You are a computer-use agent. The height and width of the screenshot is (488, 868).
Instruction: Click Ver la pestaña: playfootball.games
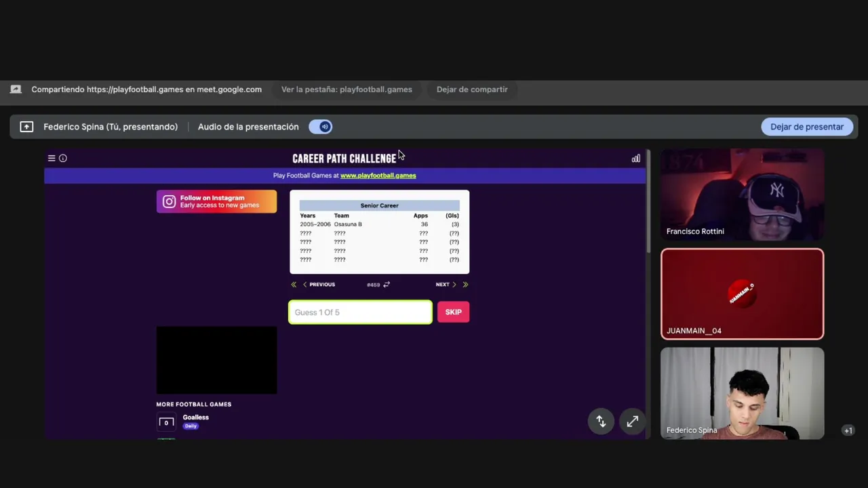(x=347, y=89)
